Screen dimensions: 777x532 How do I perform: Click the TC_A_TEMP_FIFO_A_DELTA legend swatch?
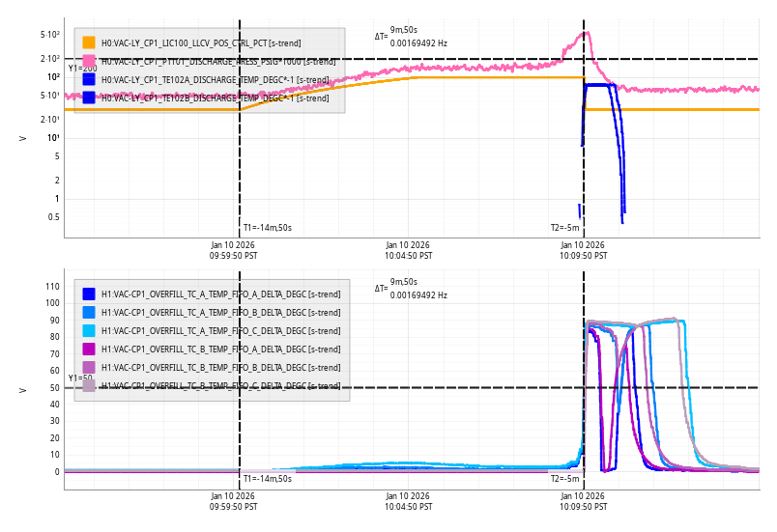point(89,294)
